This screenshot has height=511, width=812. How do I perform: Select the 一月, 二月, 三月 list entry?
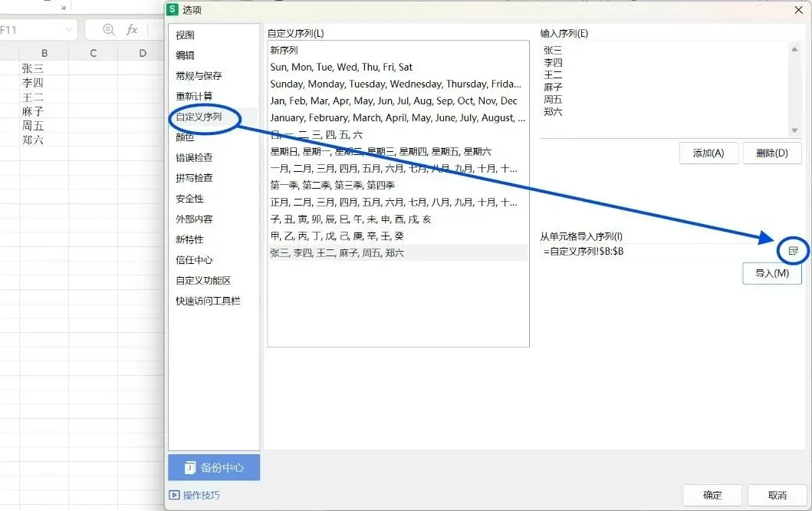tap(398, 169)
